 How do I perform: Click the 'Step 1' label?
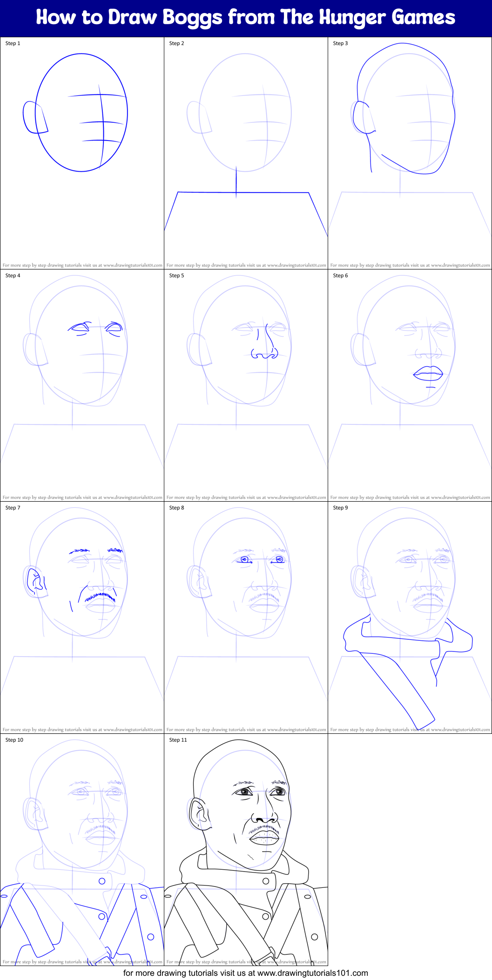click(x=13, y=43)
